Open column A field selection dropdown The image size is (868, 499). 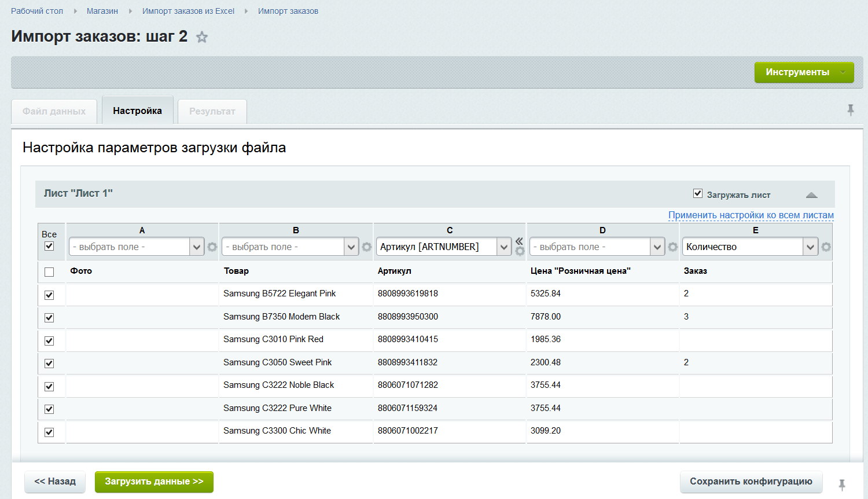click(137, 247)
